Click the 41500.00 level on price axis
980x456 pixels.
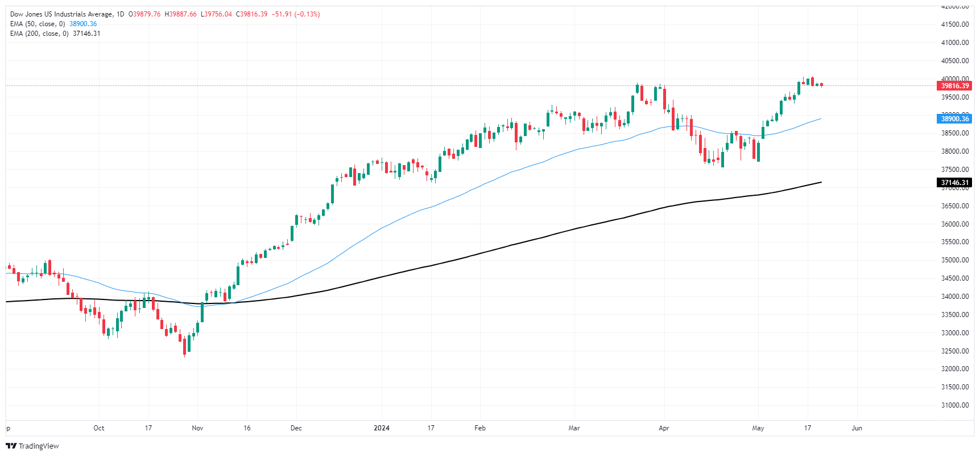[x=954, y=24]
